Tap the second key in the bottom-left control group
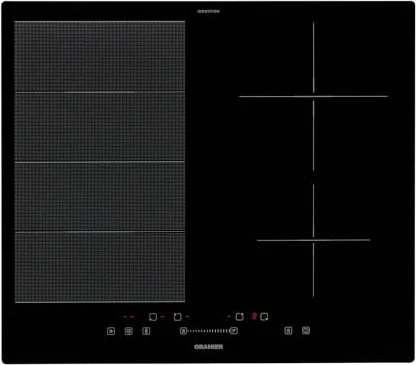The width and height of the screenshot is (416, 365). 129,331
